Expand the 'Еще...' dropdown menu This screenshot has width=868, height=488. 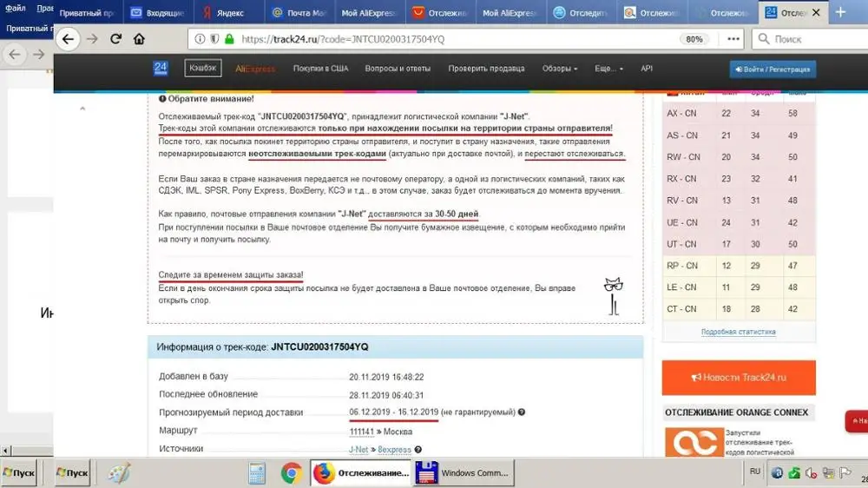coord(608,69)
